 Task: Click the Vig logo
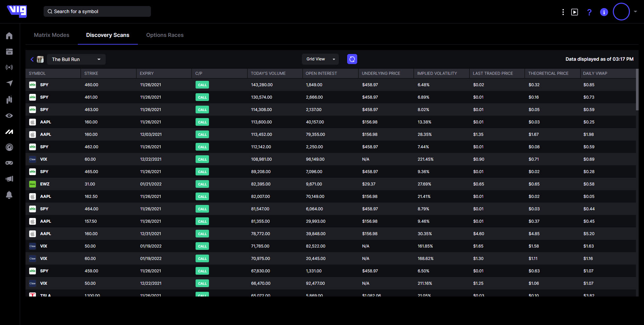(x=17, y=11)
